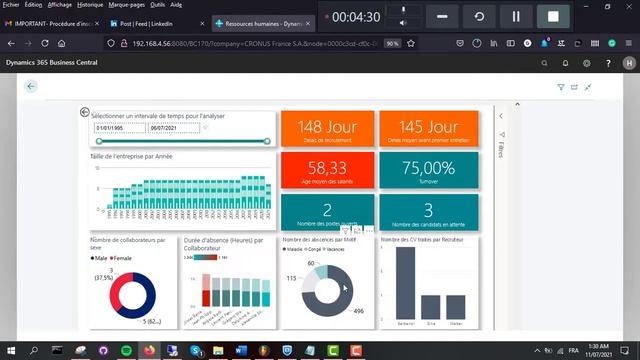The height and width of the screenshot is (360, 640).
Task: Select the 3 candidats en attente card
Action: coord(429,212)
